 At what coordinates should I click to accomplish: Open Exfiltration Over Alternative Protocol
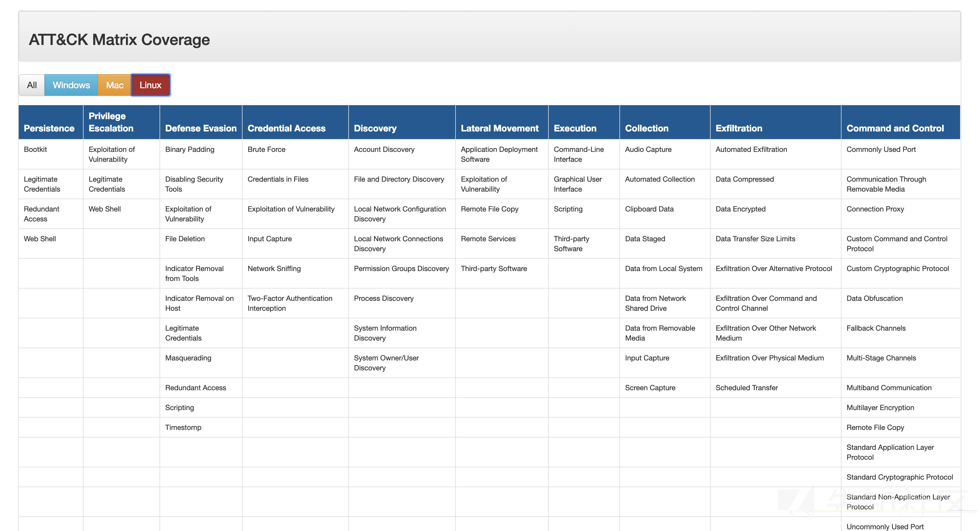point(774,268)
